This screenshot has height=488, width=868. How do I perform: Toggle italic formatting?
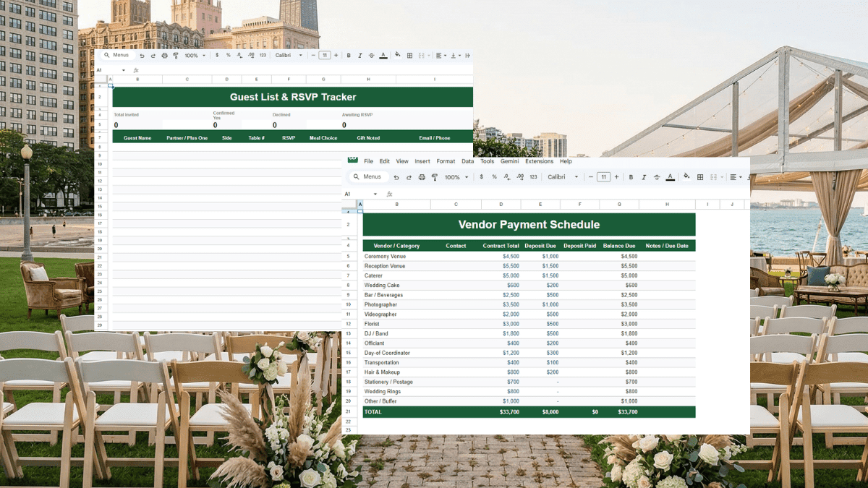pyautogui.click(x=644, y=176)
